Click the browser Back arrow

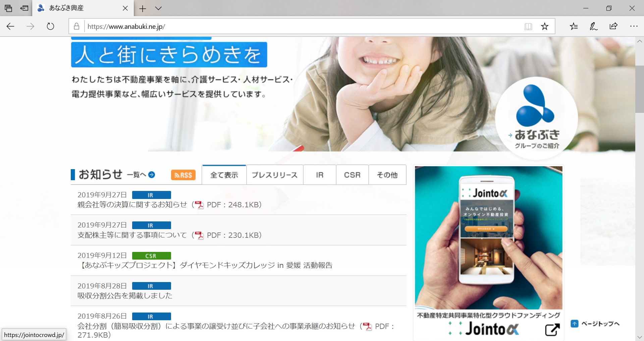[x=10, y=26]
